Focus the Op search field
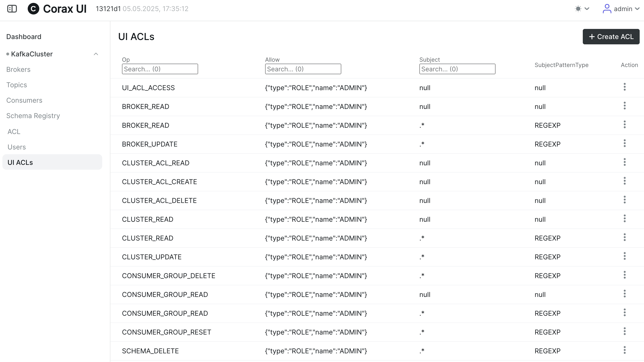This screenshot has width=644, height=362. point(160,69)
